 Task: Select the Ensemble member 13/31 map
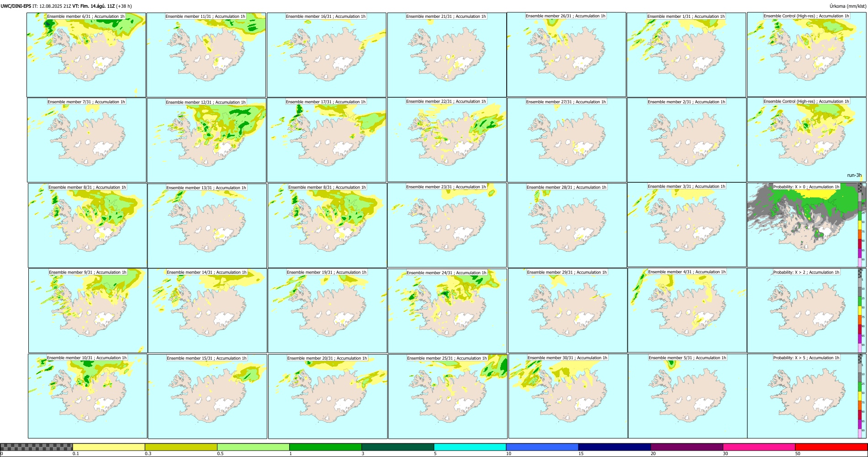207,226
